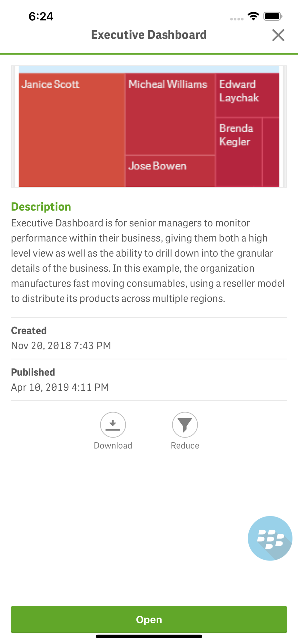This screenshot has height=644, width=298.
Task: Tap the Reduce text label
Action: tap(185, 446)
